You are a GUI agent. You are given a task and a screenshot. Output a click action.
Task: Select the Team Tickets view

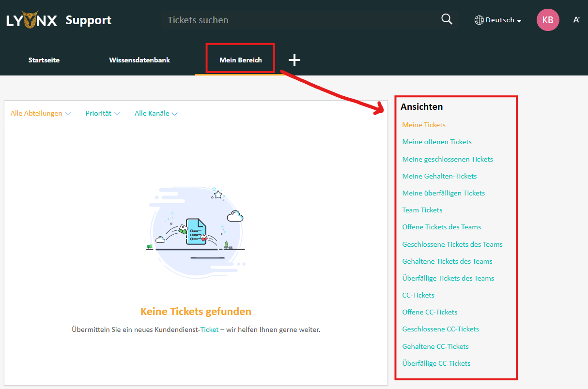coord(422,210)
